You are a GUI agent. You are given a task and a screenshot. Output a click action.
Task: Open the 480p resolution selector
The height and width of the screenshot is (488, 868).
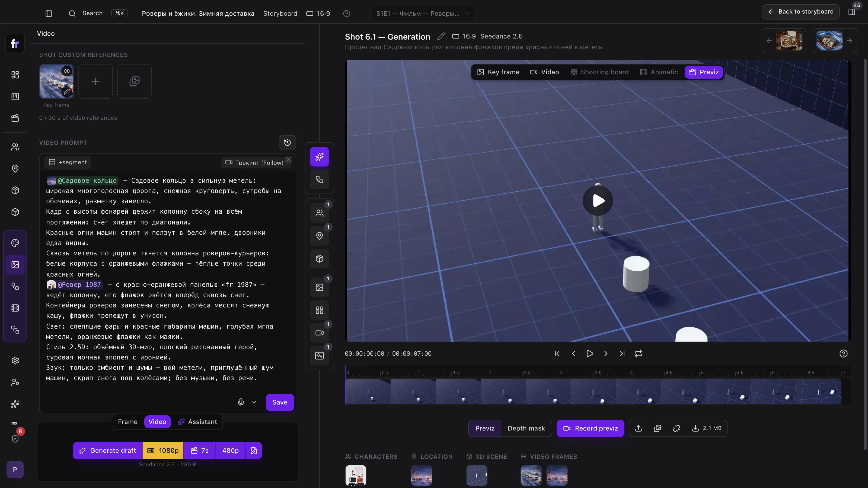point(231,451)
